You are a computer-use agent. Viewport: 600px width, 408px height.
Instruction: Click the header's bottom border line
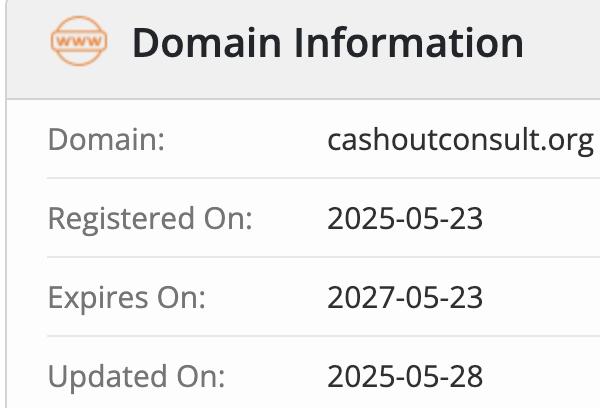[x=303, y=99]
